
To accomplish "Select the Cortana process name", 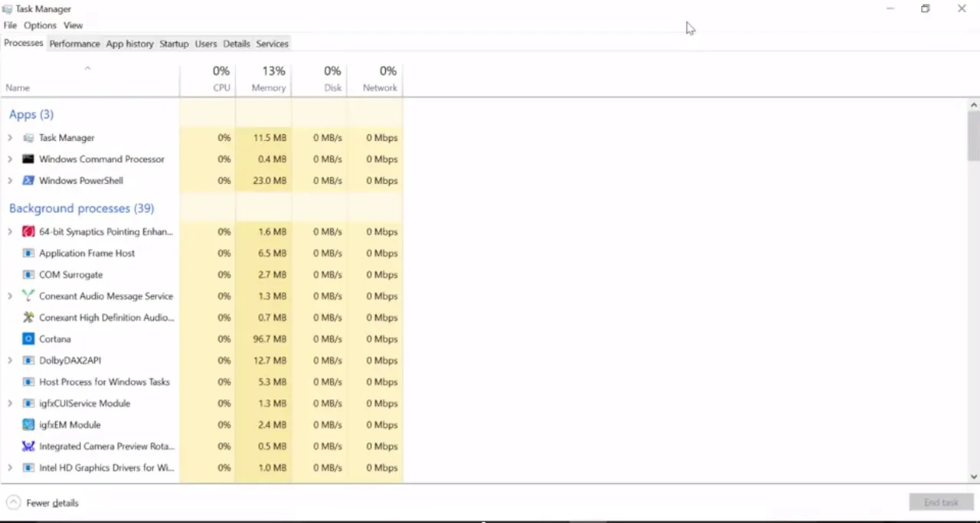I will (55, 338).
